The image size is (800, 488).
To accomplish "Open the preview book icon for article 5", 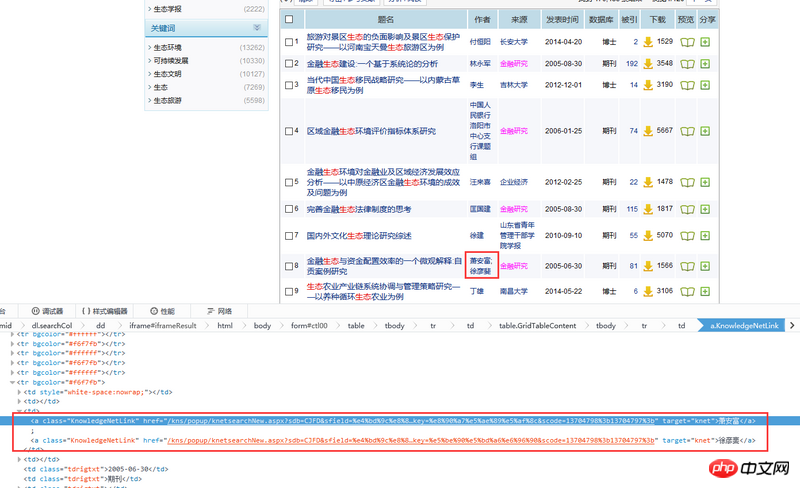I will coord(686,182).
